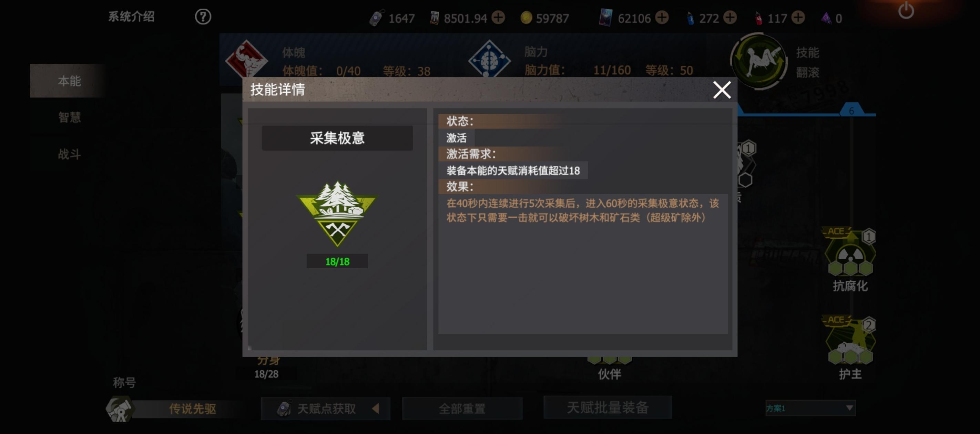Add more currency next to 8501.94
Screen dimensions: 980x434
498,18
